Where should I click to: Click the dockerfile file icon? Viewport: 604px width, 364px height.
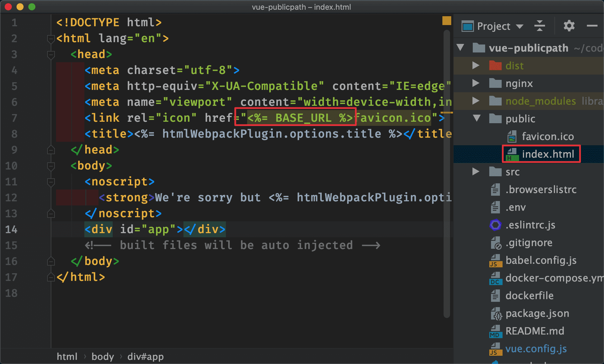[x=495, y=296]
